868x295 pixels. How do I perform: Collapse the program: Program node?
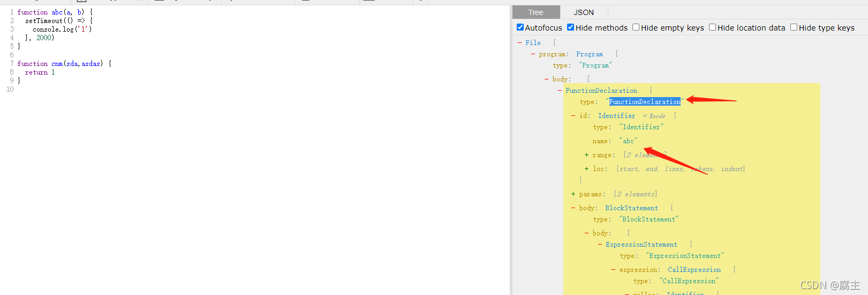coord(533,54)
